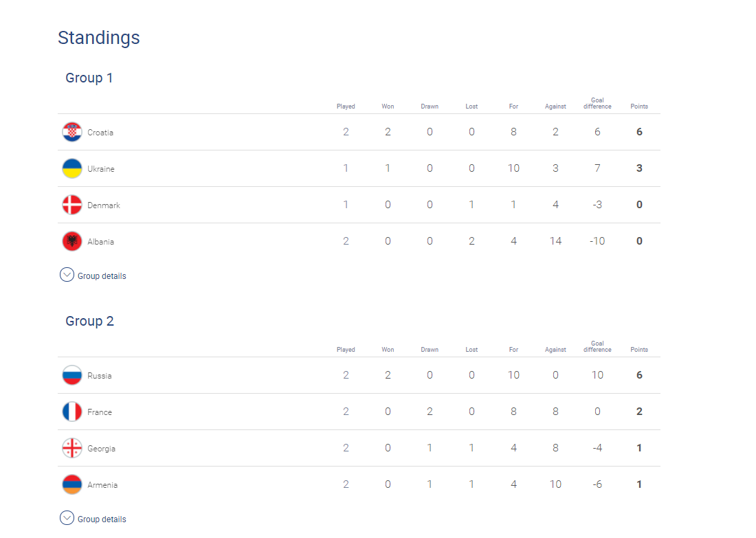
Task: Click the Russia flag icon
Action: tap(72, 375)
